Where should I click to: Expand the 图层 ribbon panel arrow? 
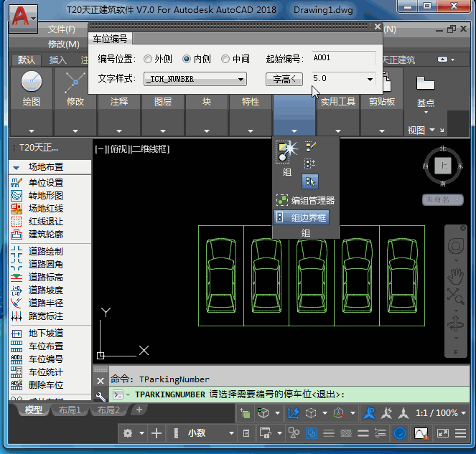pyautogui.click(x=163, y=131)
